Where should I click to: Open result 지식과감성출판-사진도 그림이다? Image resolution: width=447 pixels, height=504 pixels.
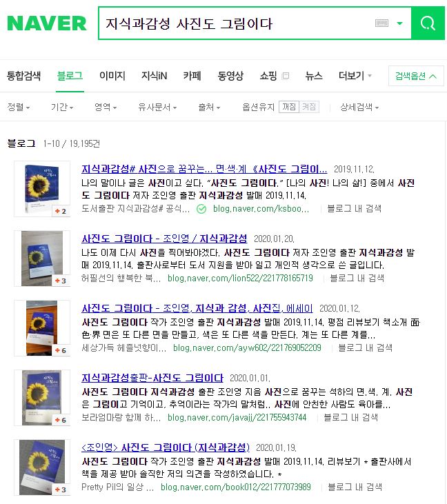click(x=152, y=379)
